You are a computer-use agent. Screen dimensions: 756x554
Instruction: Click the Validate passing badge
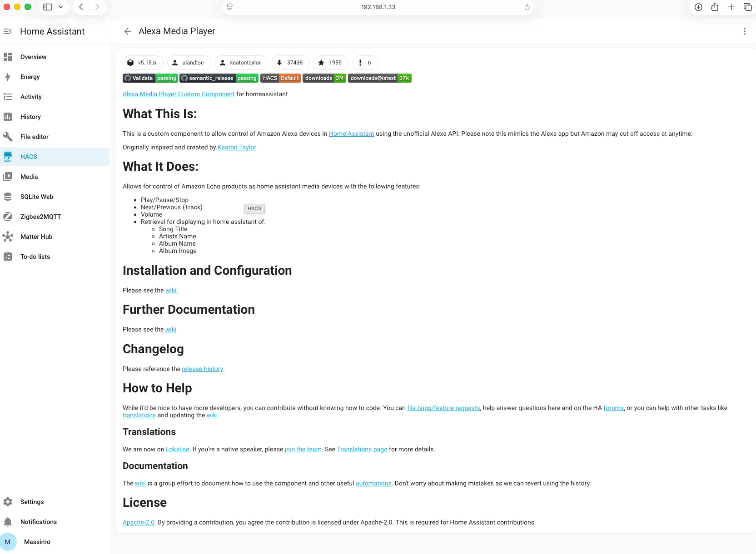tap(150, 78)
